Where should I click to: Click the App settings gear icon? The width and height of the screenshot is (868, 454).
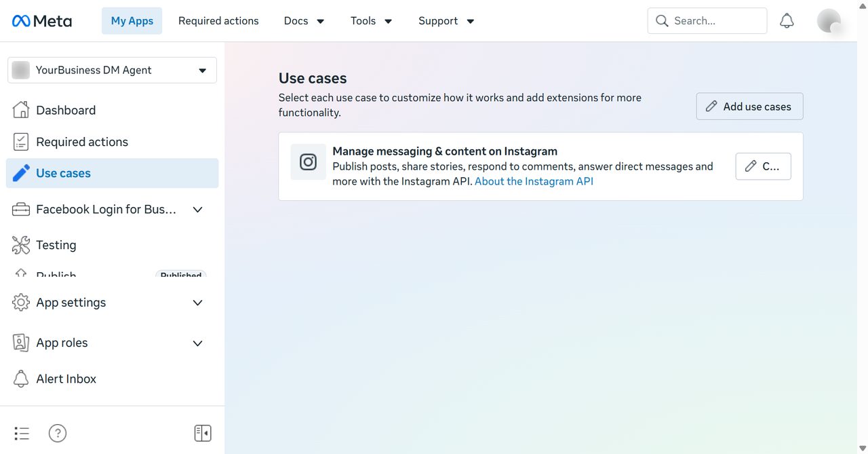(x=21, y=303)
